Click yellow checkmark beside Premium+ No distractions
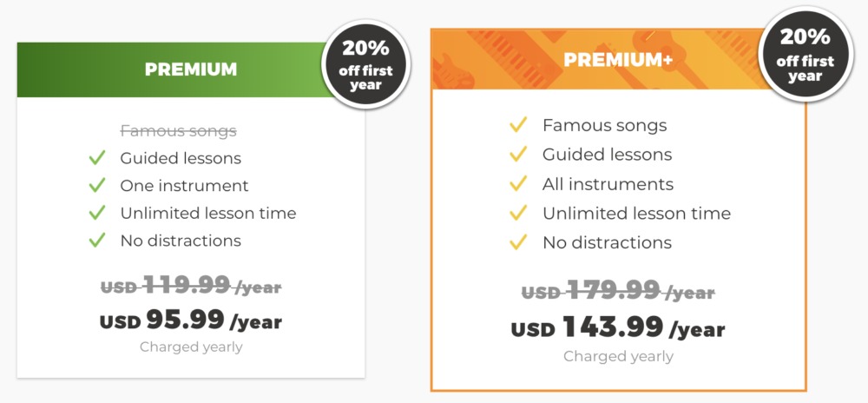This screenshot has height=403, width=868. click(518, 242)
